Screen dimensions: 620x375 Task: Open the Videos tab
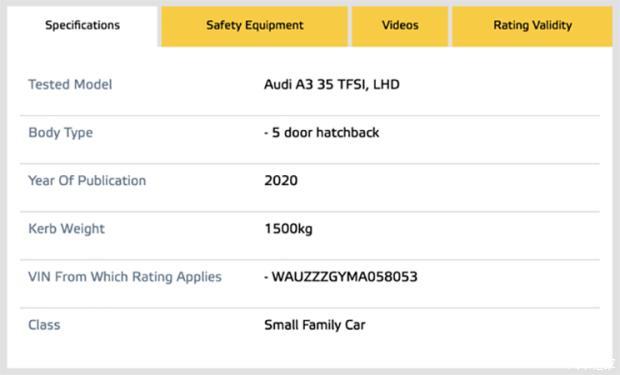pyautogui.click(x=400, y=26)
